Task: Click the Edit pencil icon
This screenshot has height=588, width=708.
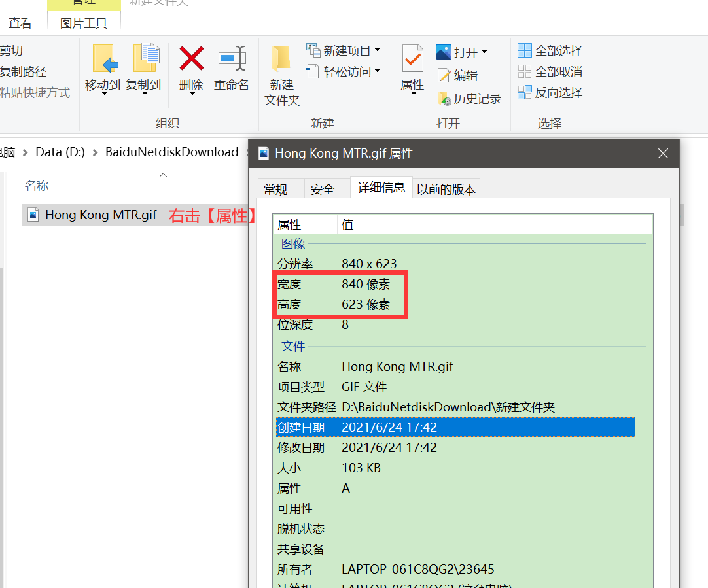Action: (x=444, y=75)
